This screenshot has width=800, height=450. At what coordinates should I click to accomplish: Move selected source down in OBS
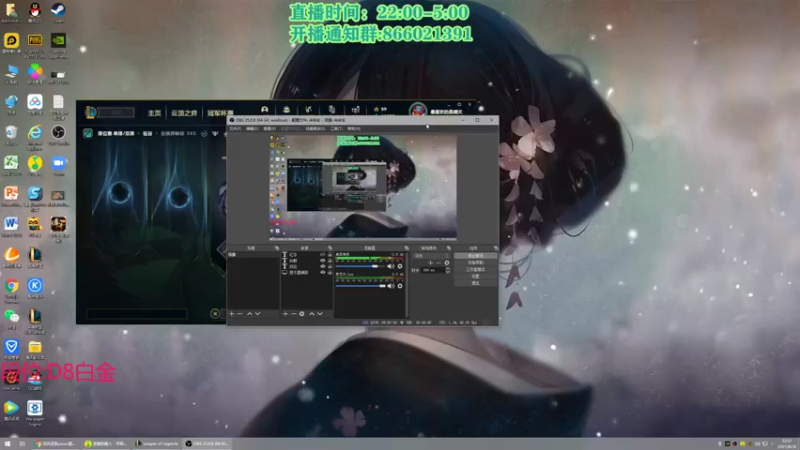(320, 314)
